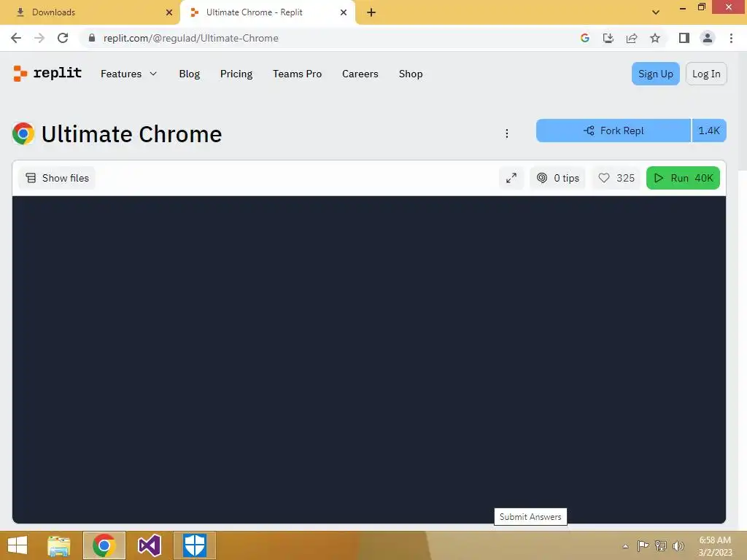Click the 0 tips button
747x560 pixels.
tap(557, 178)
